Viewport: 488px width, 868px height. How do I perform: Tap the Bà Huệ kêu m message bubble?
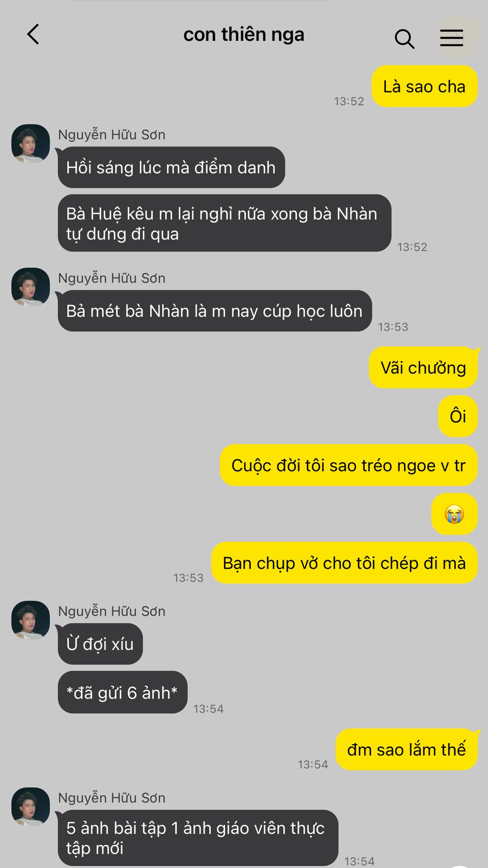click(x=225, y=223)
